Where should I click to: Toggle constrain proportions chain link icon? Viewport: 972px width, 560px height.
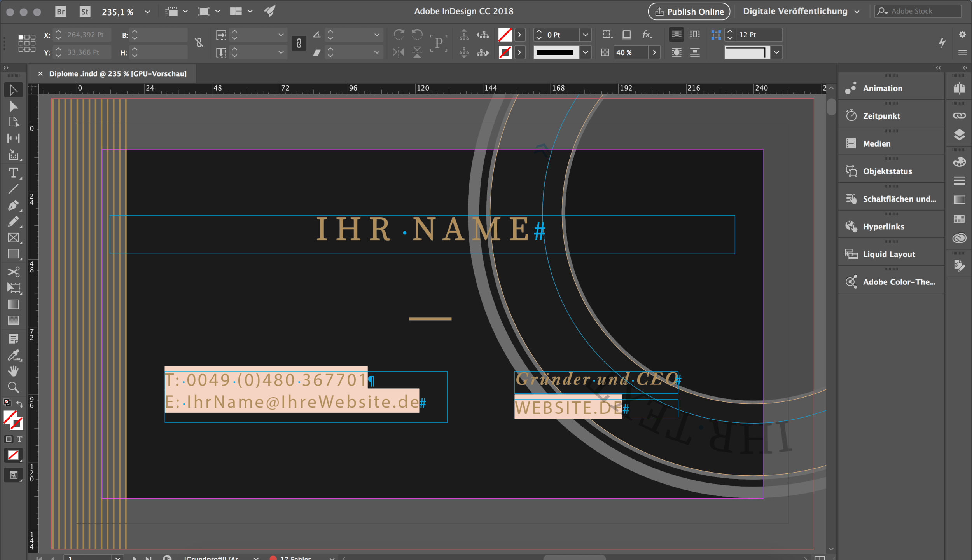(x=299, y=43)
